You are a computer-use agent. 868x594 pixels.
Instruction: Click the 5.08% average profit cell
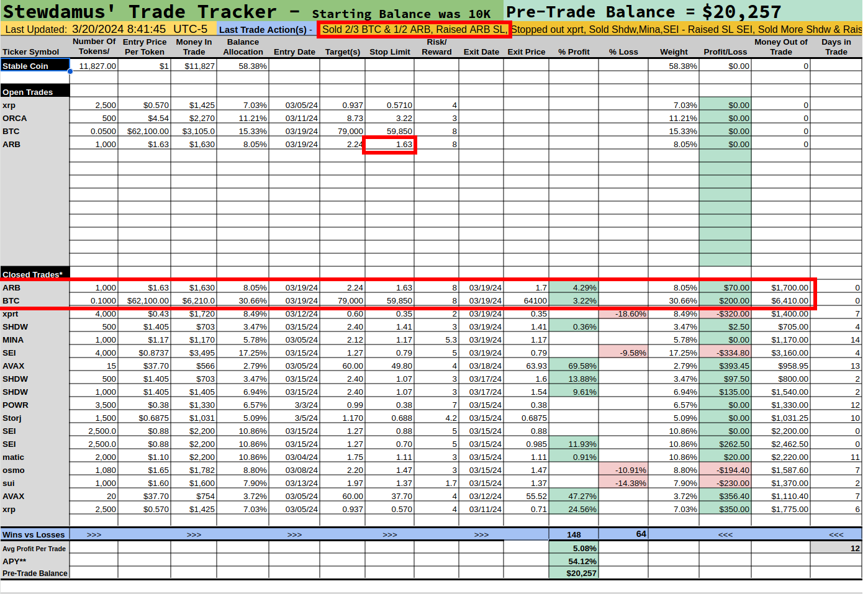[x=574, y=549]
